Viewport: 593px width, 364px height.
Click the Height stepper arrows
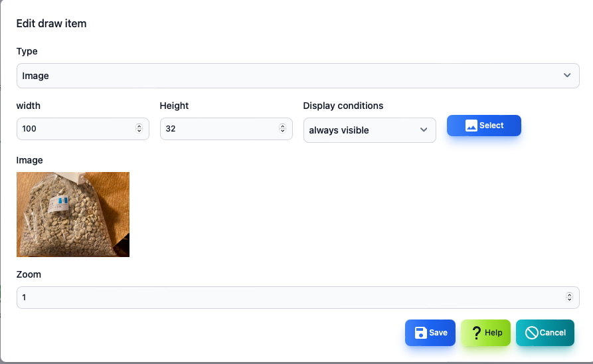pyautogui.click(x=282, y=128)
